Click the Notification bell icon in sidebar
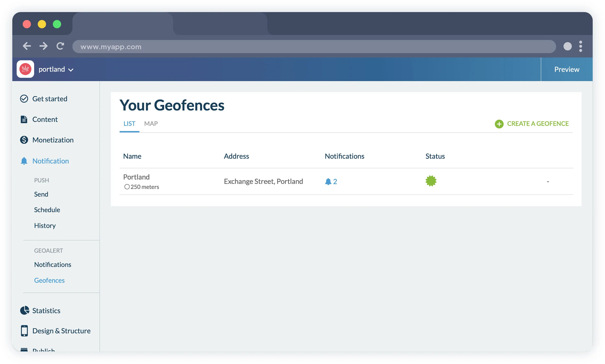The width and height of the screenshot is (605, 364). pos(24,161)
